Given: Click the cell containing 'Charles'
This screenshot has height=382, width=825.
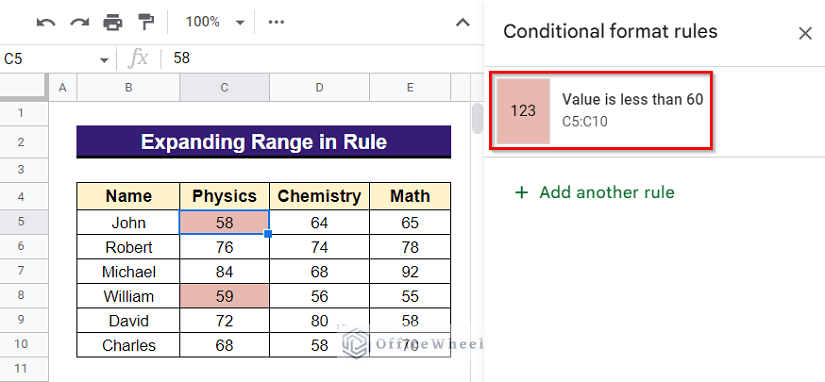Looking at the screenshot, I should pyautogui.click(x=128, y=345).
